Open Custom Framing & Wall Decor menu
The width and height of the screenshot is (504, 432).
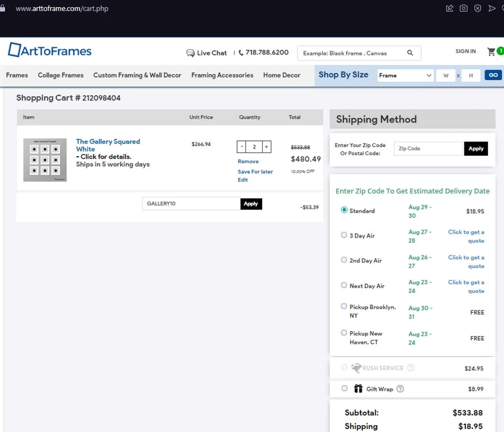137,75
